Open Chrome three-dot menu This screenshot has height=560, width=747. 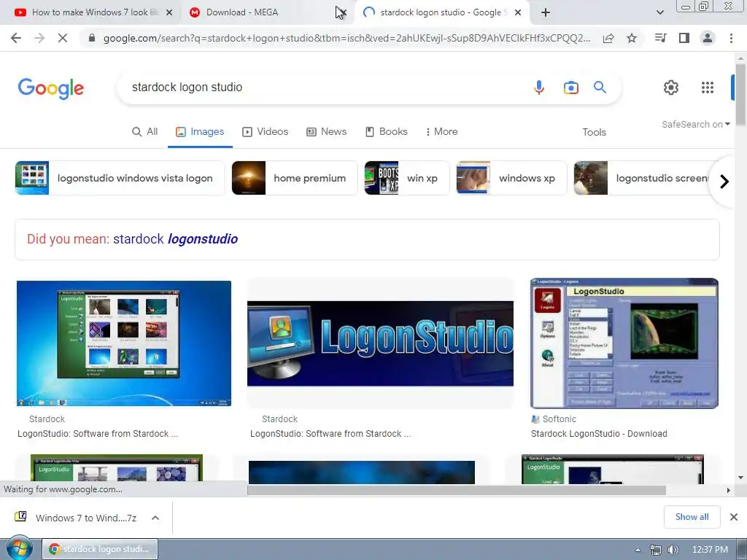(x=731, y=38)
